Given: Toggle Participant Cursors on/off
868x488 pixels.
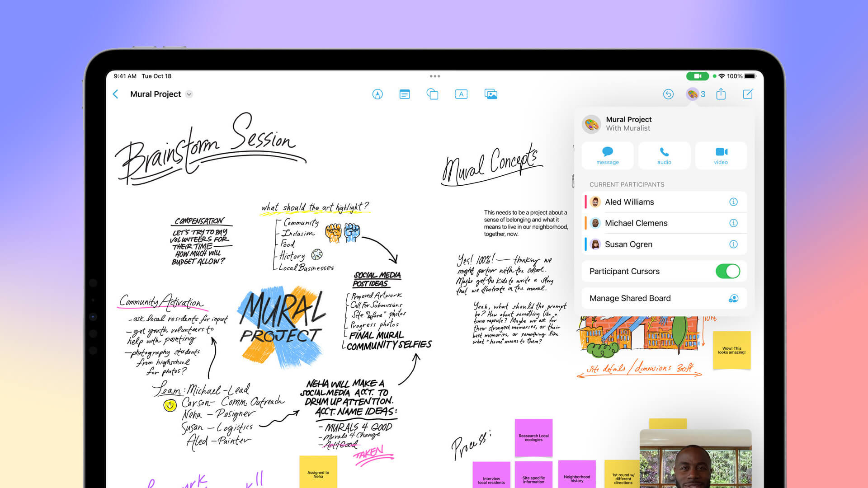Looking at the screenshot, I should (x=728, y=271).
